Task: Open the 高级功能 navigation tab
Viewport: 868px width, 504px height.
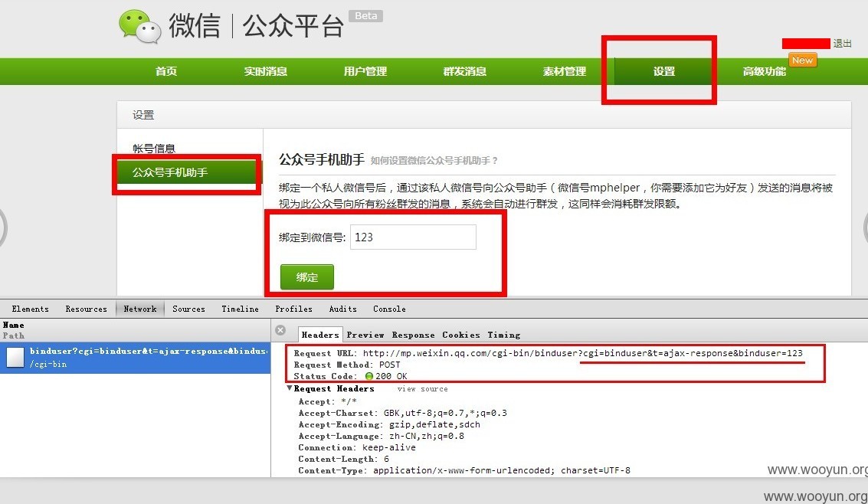Action: (765, 71)
